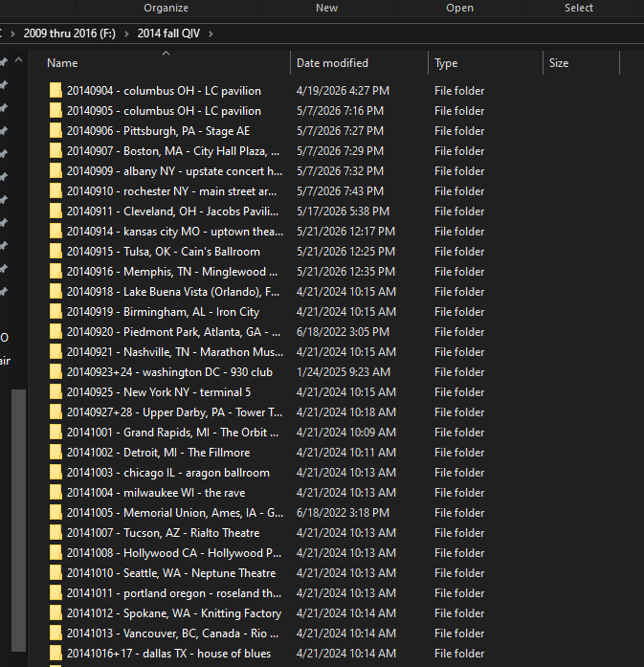Sort by Type column header
Screen dimensions: 644x667
pyautogui.click(x=446, y=63)
